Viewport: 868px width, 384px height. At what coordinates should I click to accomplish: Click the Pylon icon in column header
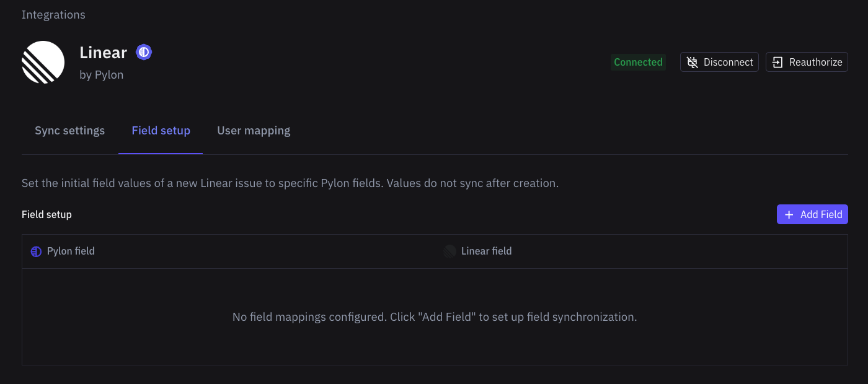tap(36, 251)
